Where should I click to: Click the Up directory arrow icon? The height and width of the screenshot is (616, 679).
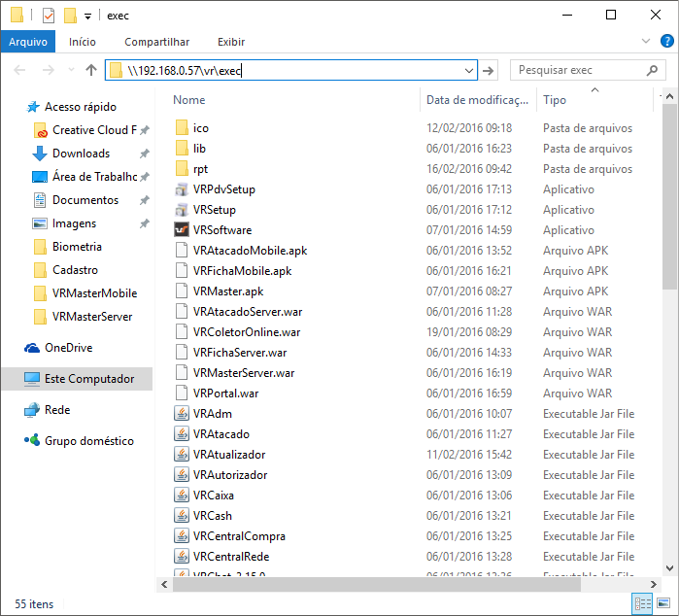click(x=92, y=70)
